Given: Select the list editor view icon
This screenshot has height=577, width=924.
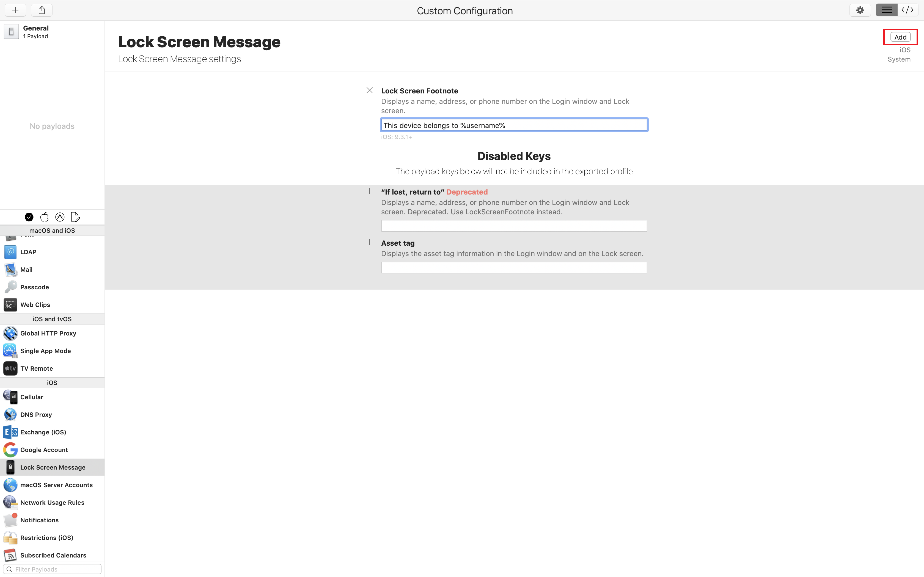Looking at the screenshot, I should 887,10.
